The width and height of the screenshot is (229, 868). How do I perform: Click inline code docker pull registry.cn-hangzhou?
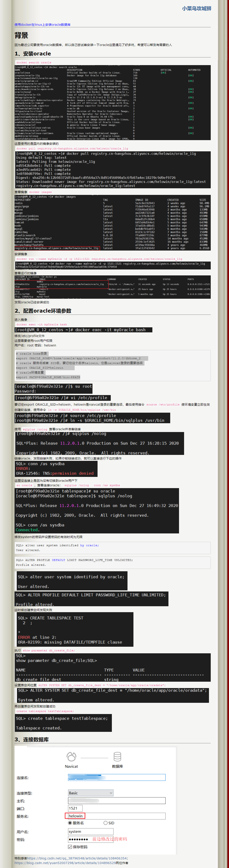click(x=72, y=148)
